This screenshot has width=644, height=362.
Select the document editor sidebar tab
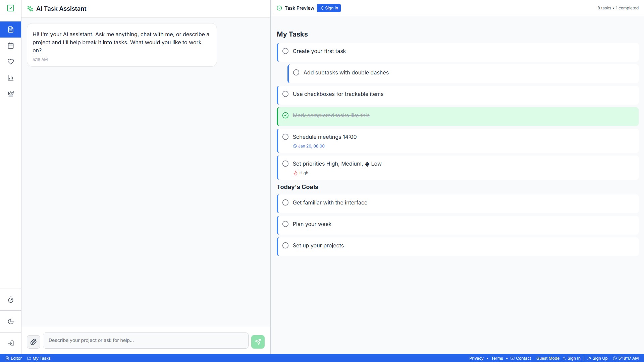pos(11,29)
